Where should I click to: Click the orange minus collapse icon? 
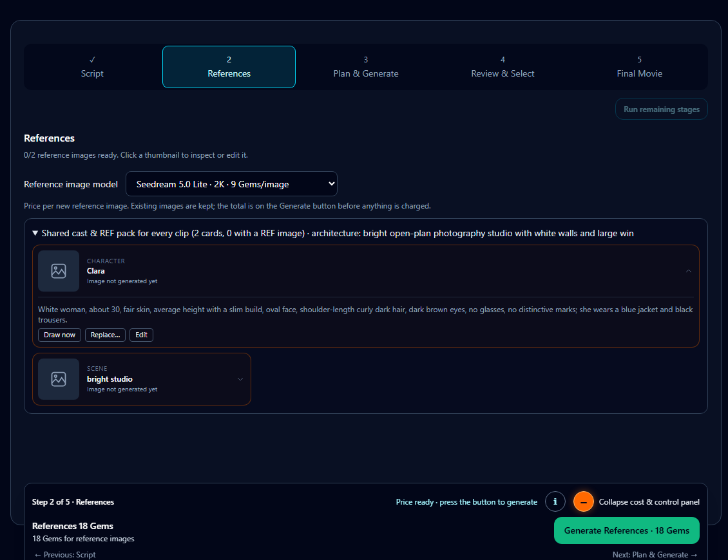click(583, 501)
